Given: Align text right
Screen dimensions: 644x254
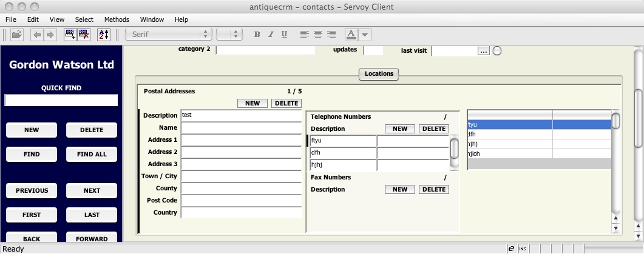Looking at the screenshot, I should pyautogui.click(x=331, y=35).
